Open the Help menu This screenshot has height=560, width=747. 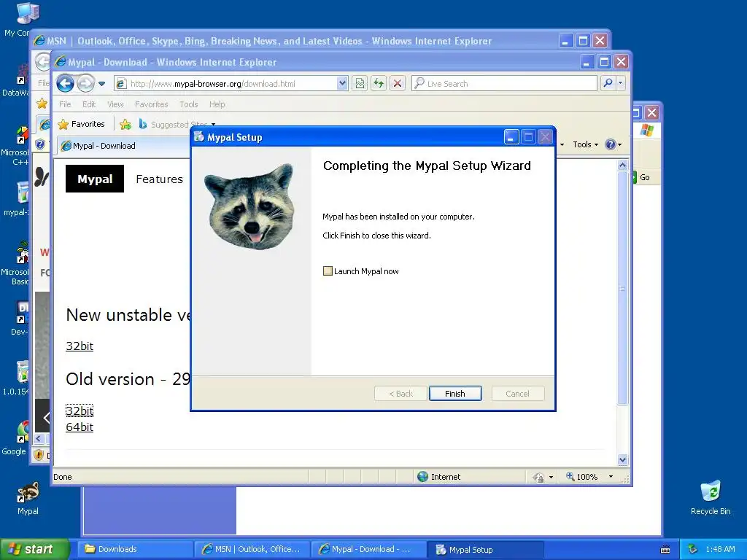tap(217, 104)
